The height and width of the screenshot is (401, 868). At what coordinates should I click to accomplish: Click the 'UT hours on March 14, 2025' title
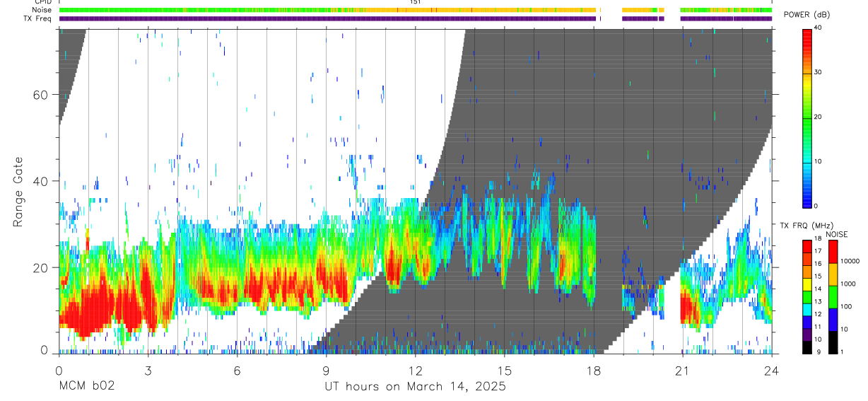pyautogui.click(x=415, y=387)
